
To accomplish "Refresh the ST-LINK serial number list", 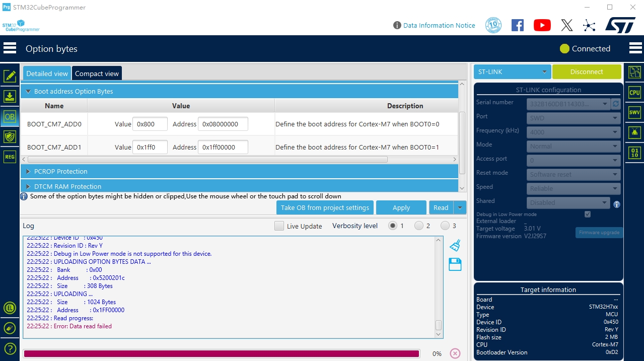I will click(616, 104).
